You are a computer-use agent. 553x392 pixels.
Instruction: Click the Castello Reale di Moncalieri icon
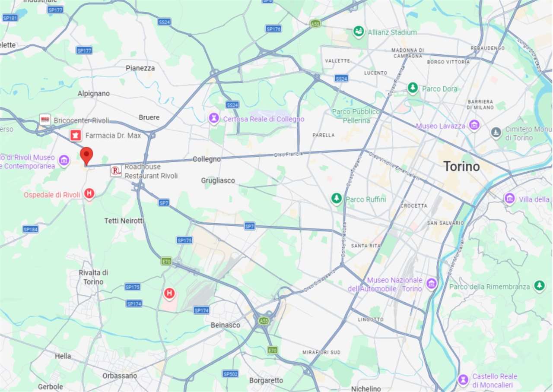[x=463, y=379]
